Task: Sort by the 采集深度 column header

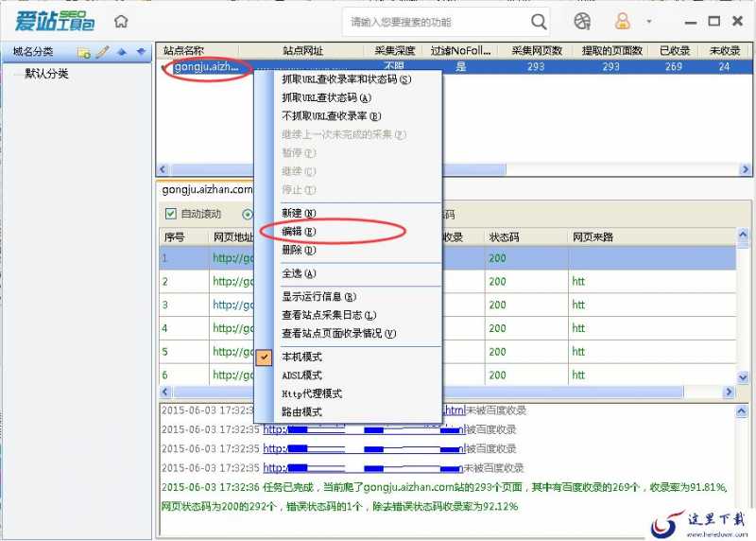Action: [x=394, y=50]
